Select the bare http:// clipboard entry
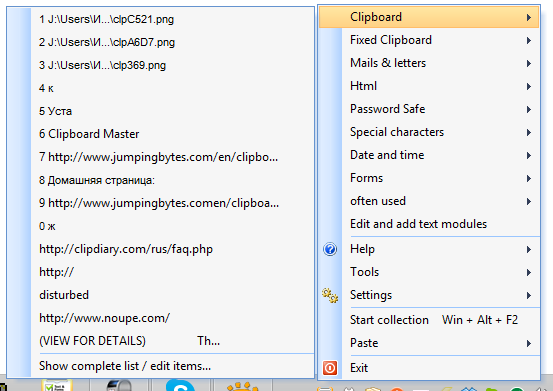Image resolution: width=553 pixels, height=391 pixels. 160,272
